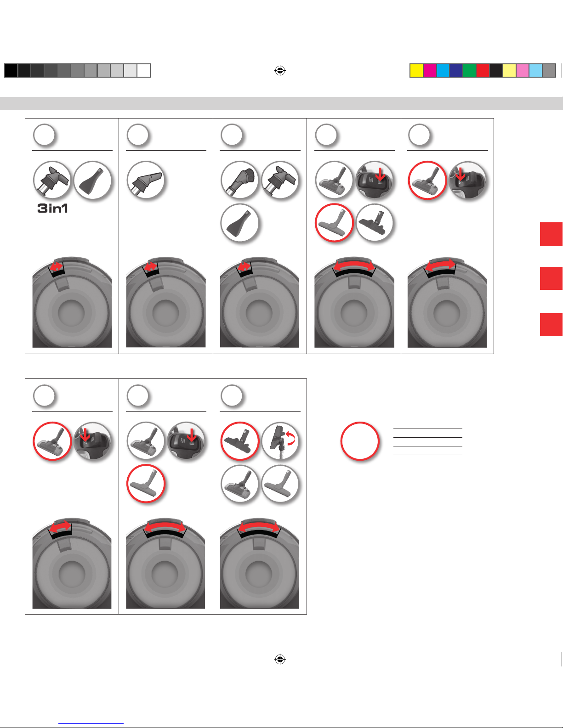The height and width of the screenshot is (728, 563).
Task: Choose the green swatch in the color bar
Action: 469,70
